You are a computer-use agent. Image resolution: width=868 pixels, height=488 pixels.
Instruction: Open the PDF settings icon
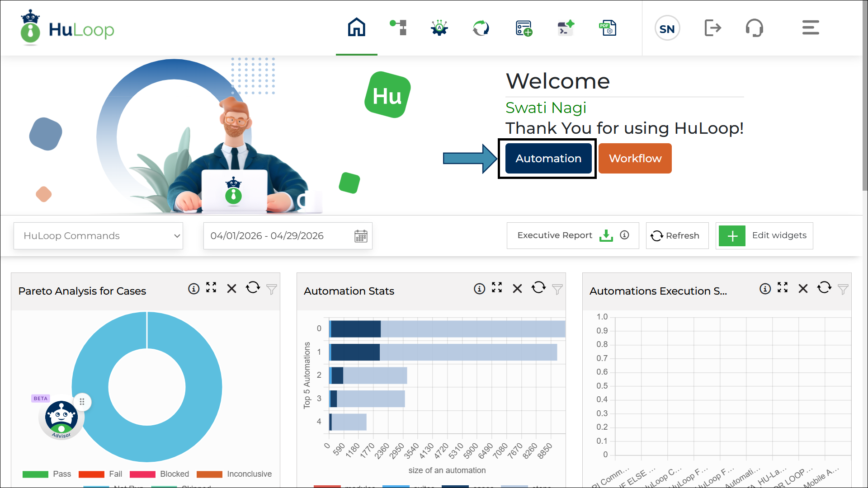608,28
